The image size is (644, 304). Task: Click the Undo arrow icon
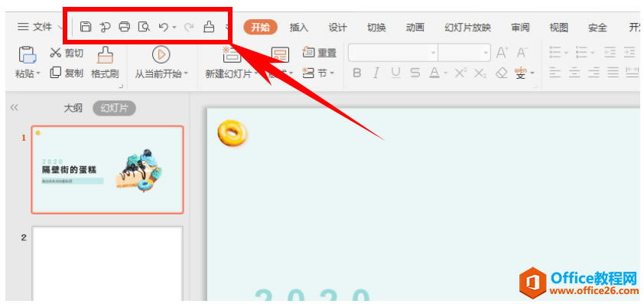click(163, 27)
